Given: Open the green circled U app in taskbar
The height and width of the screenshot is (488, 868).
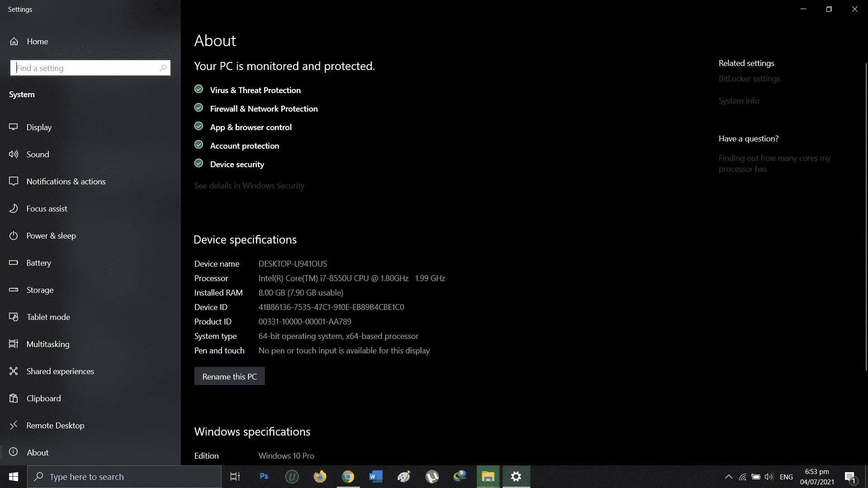Looking at the screenshot, I should [292, 477].
